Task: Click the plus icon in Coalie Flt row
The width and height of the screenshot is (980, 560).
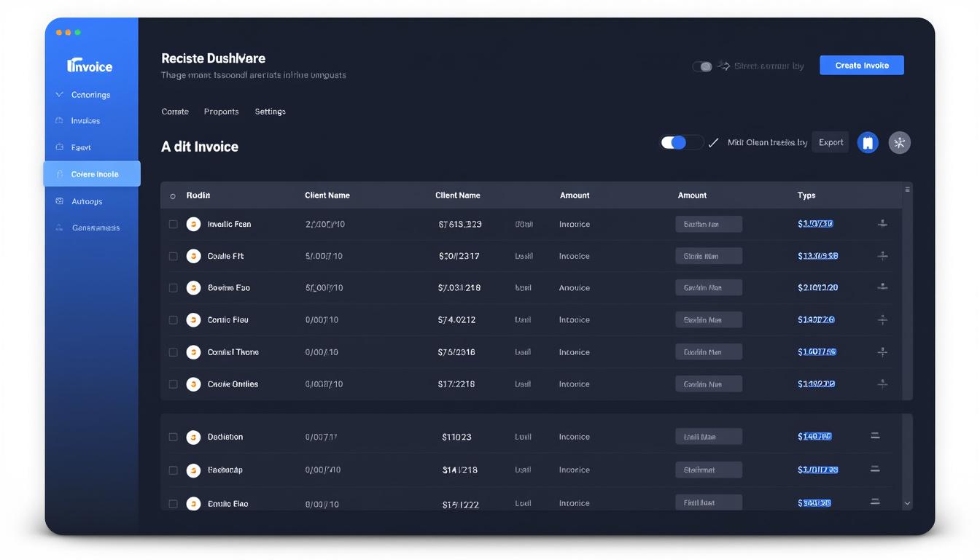Action: 882,256
